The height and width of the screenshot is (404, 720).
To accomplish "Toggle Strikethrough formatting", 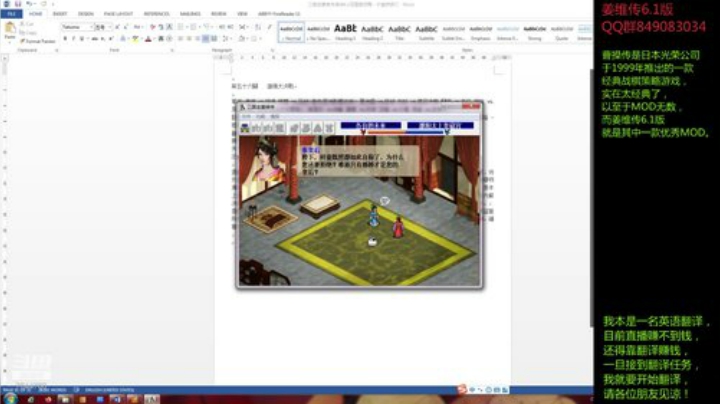I will point(94,39).
